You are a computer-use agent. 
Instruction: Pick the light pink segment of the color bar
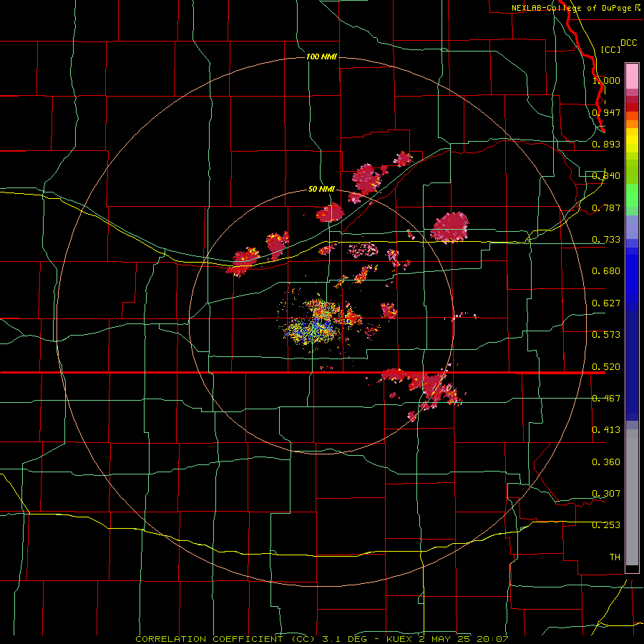click(x=632, y=77)
